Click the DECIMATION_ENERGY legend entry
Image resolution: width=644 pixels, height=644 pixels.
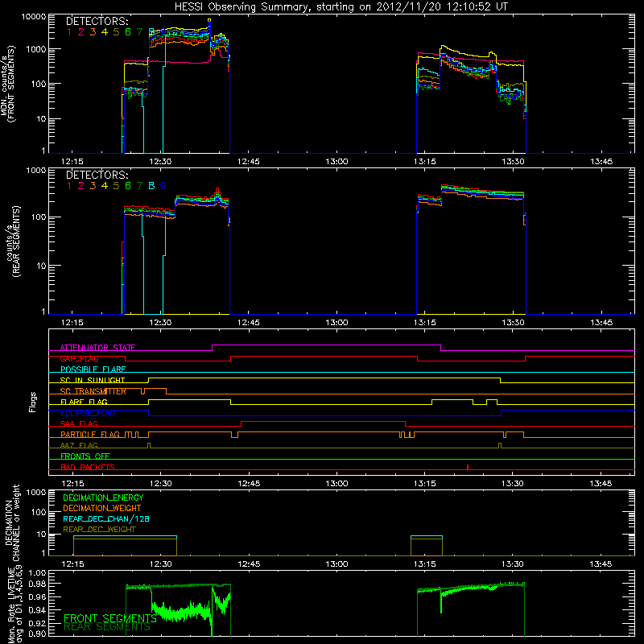[x=103, y=497]
